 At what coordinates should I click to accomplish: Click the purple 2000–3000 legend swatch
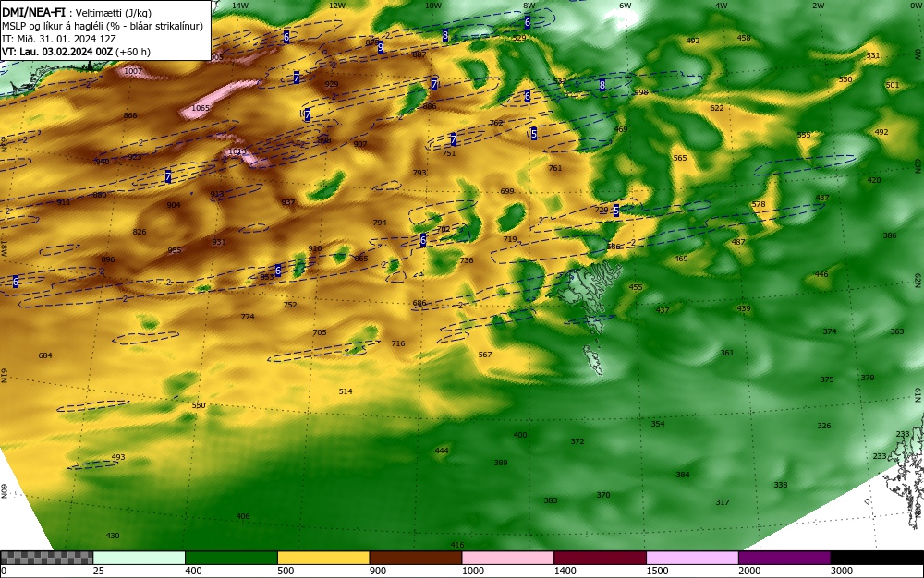(784, 558)
